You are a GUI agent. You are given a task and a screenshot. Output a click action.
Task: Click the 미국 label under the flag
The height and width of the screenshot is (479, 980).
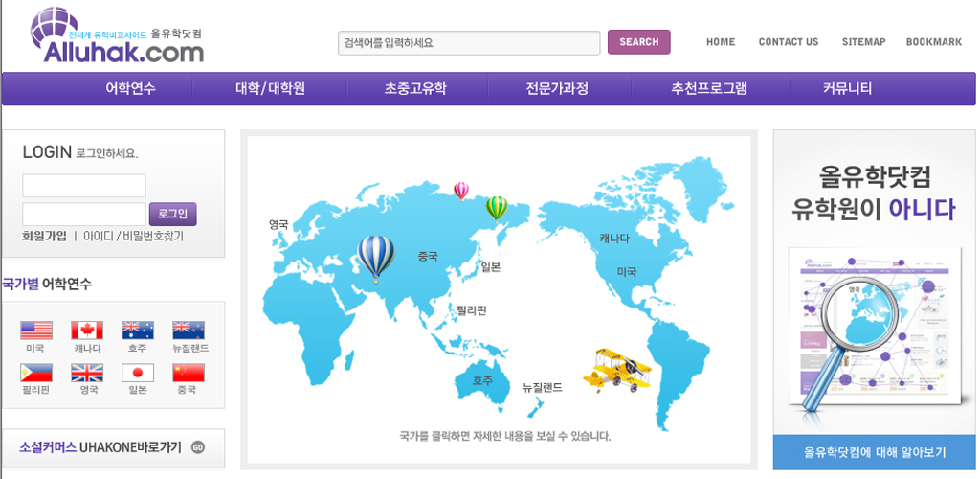click(35, 349)
